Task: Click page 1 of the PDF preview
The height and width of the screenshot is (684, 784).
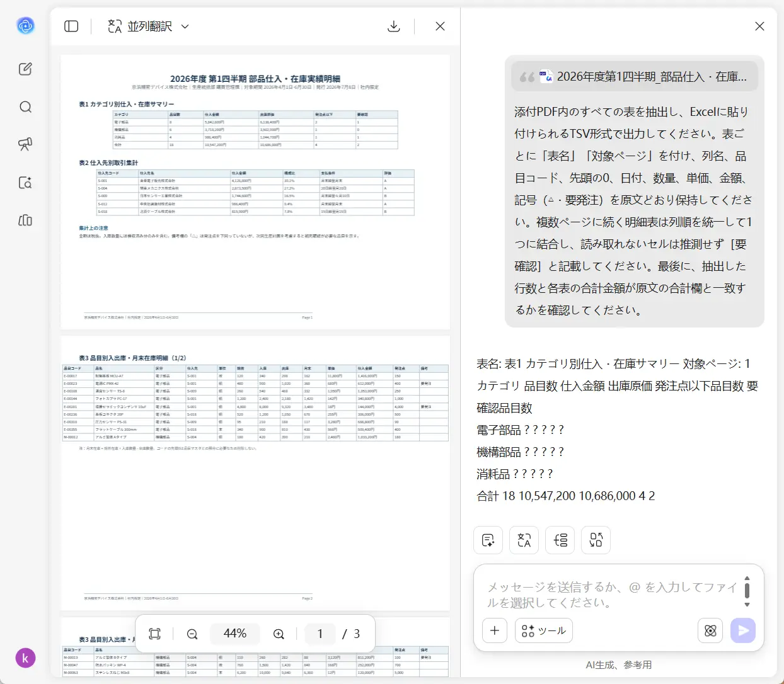Action: (x=255, y=191)
